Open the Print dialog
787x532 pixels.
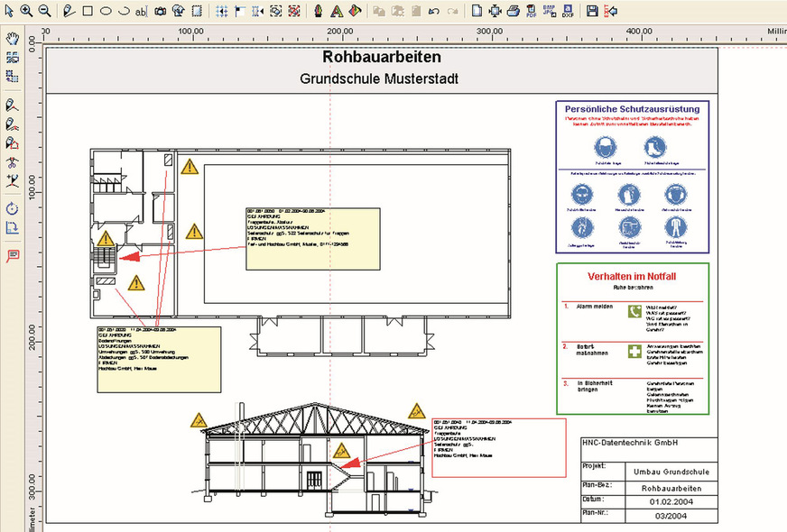(x=514, y=10)
